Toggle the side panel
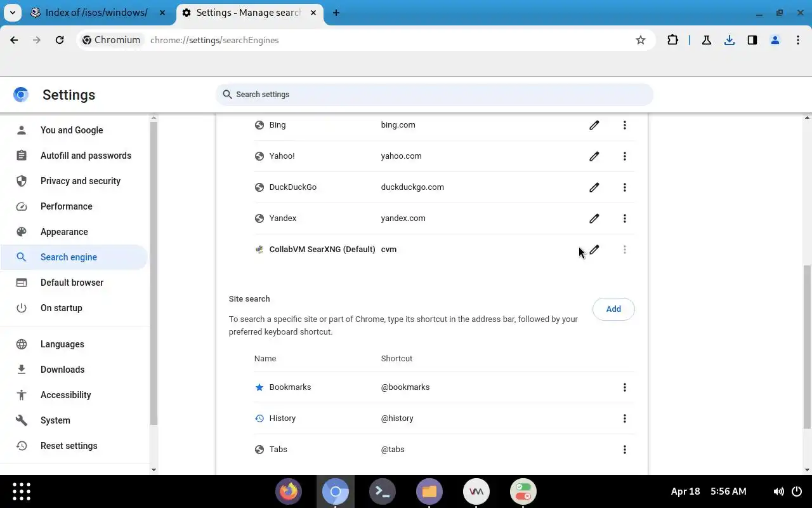The width and height of the screenshot is (812, 508). (x=752, y=40)
